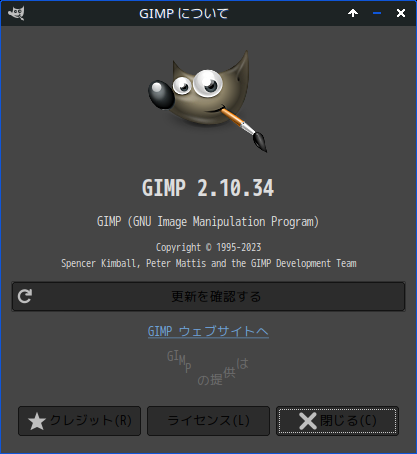
Task: Click the refresh arrow icon in update button
Action: coord(25,296)
